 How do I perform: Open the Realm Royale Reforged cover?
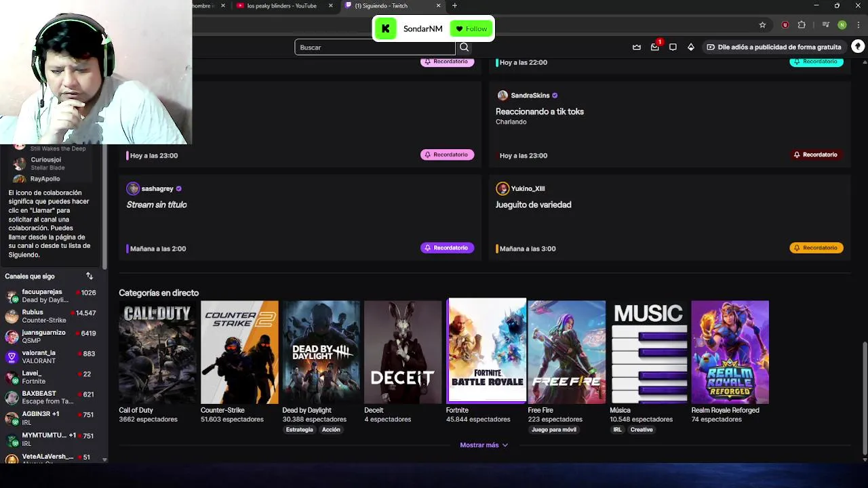tap(730, 352)
